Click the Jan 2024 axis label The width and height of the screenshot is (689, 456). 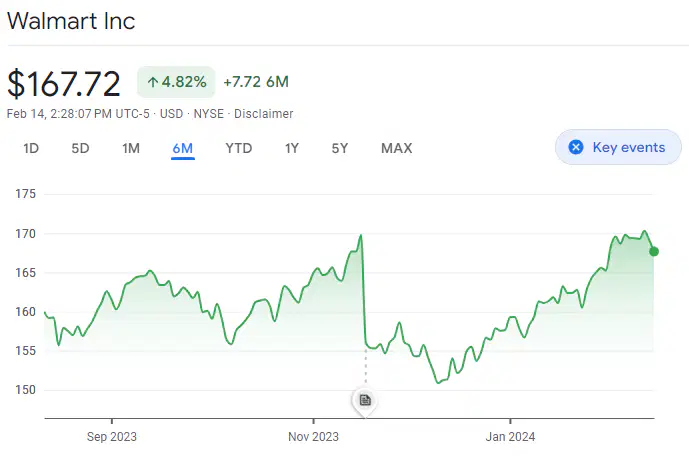coord(510,437)
